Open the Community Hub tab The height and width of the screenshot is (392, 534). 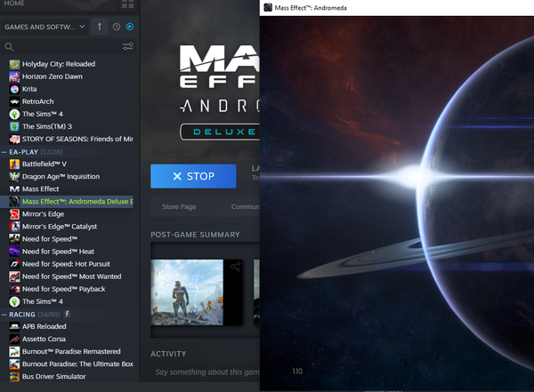tap(246, 207)
